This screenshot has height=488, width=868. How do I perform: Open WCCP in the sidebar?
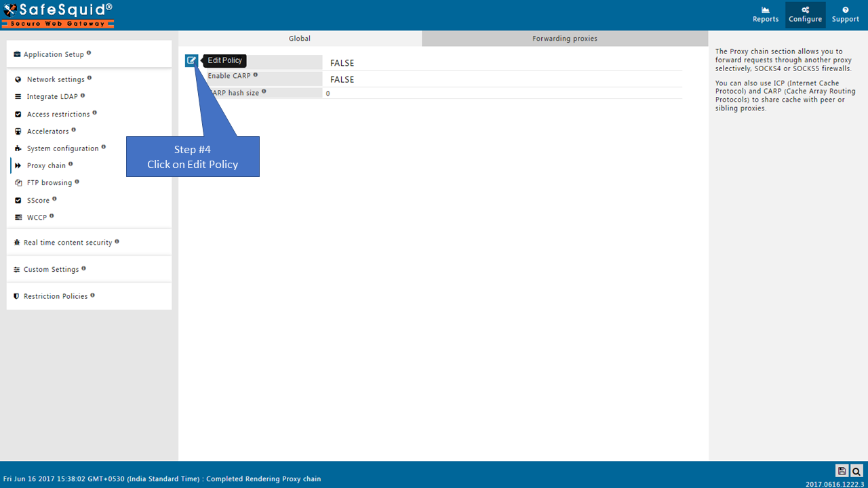(37, 218)
